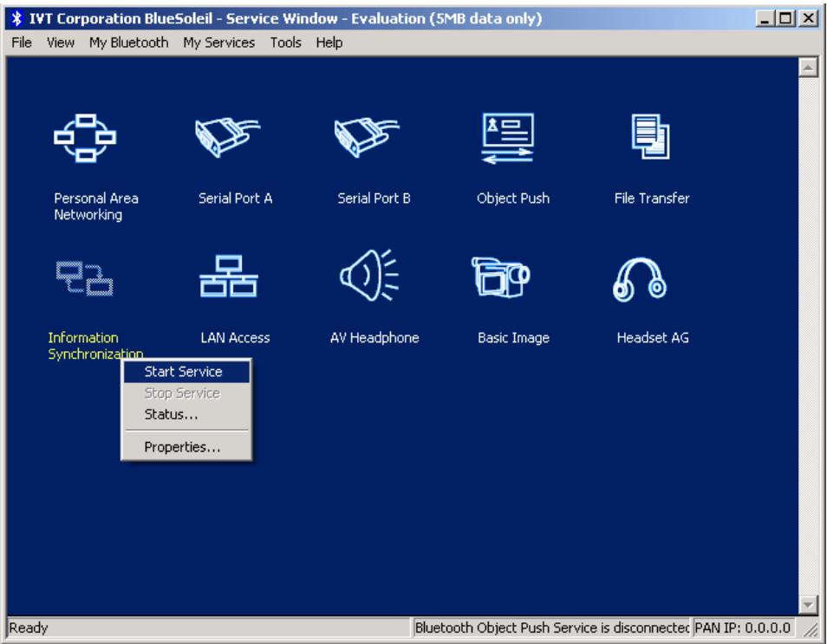This screenshot has height=644, width=827.
Task: Click the LAN Access label
Action: (x=235, y=337)
